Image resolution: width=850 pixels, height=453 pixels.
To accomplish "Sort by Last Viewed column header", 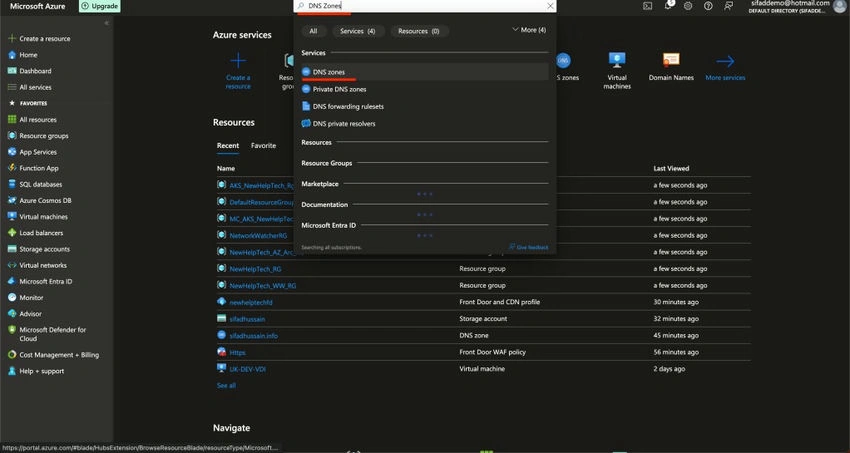I will pyautogui.click(x=671, y=169).
